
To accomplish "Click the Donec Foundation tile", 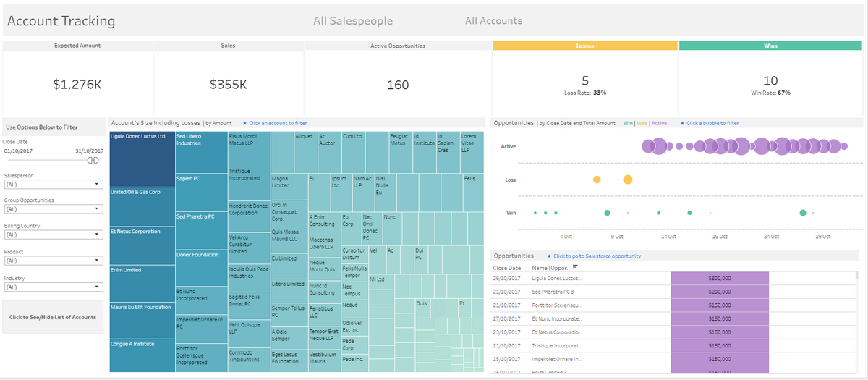I will click(201, 269).
